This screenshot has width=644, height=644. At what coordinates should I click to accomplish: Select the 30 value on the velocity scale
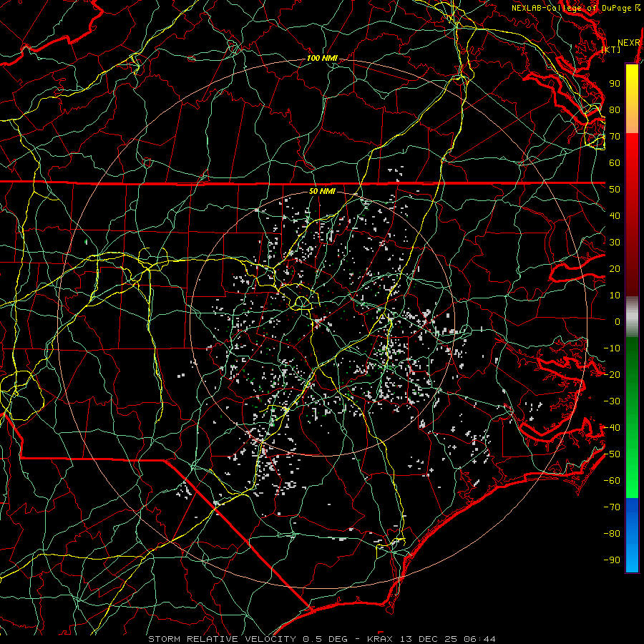pyautogui.click(x=615, y=243)
